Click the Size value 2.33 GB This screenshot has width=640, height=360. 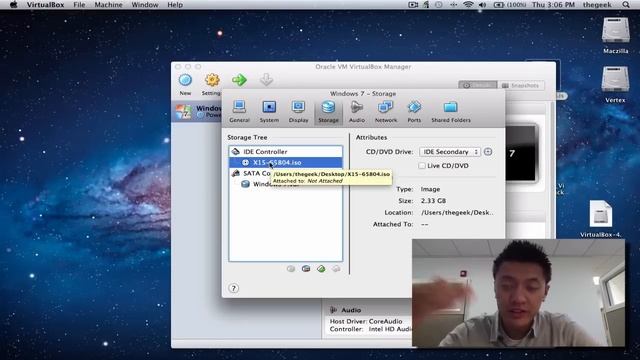coord(433,201)
